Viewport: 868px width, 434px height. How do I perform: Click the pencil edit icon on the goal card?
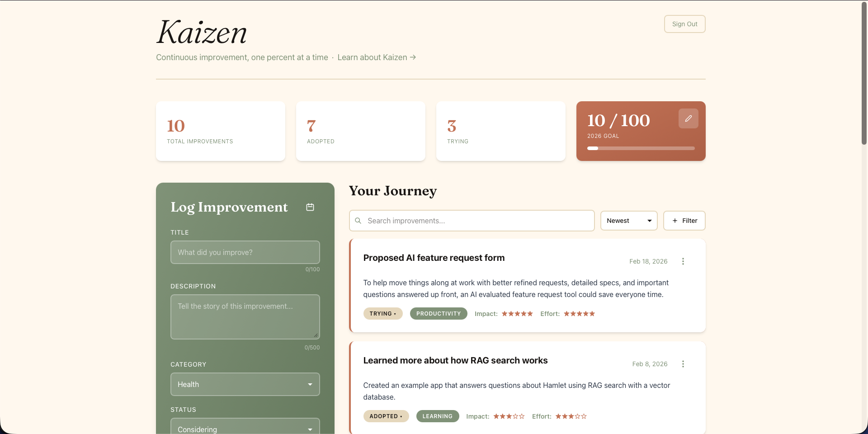[x=688, y=118]
